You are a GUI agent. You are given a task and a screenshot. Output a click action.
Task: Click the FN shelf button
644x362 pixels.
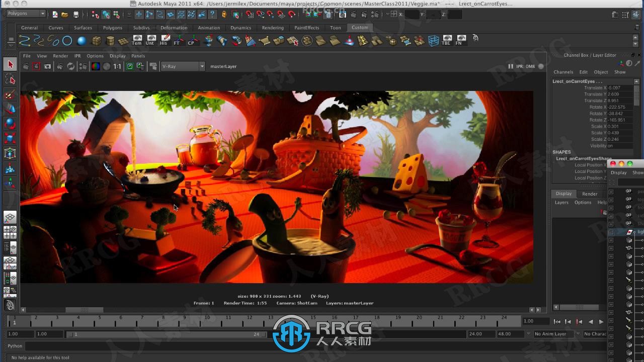coord(460,41)
